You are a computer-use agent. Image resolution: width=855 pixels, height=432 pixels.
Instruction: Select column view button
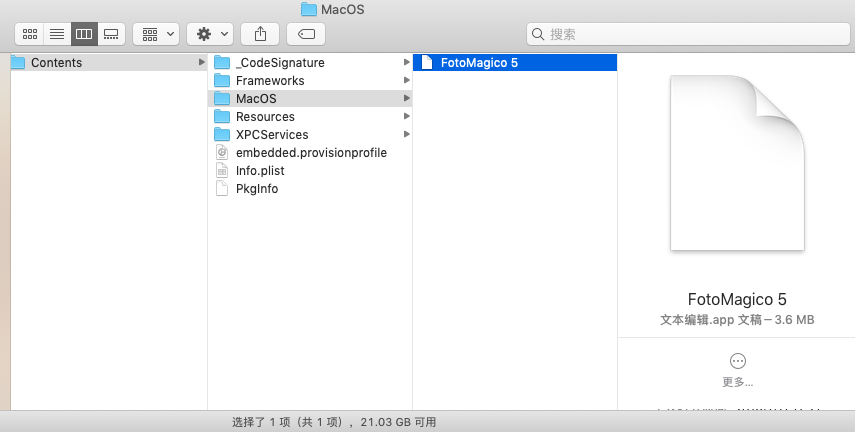84,34
